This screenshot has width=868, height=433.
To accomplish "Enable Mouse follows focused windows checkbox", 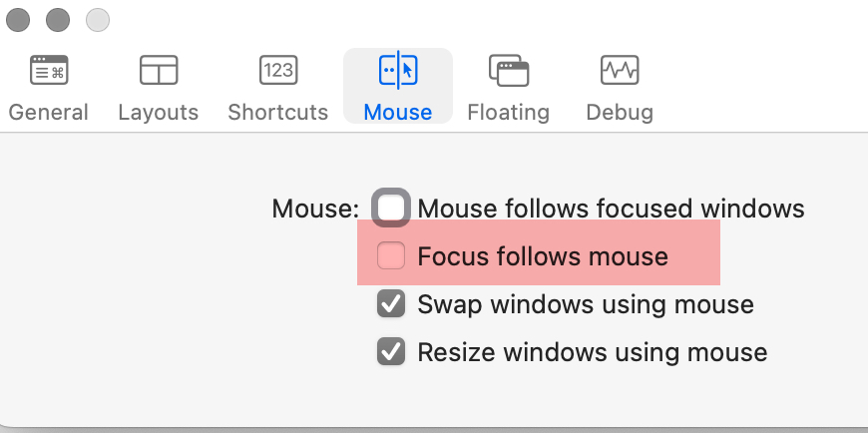I will click(391, 209).
